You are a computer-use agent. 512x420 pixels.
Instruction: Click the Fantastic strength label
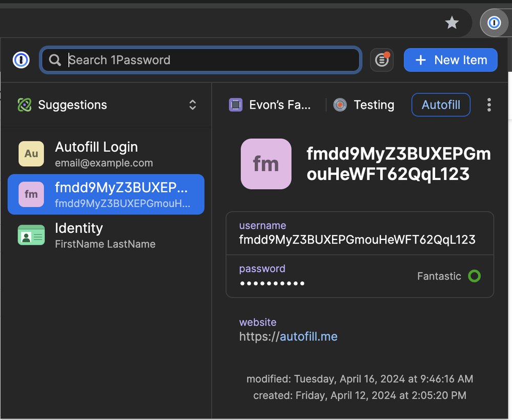tap(439, 276)
